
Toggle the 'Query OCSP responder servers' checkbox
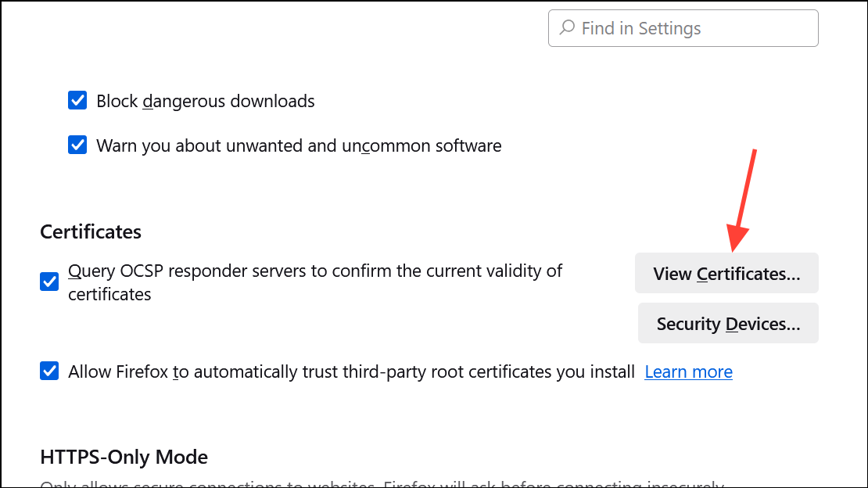pos(48,282)
